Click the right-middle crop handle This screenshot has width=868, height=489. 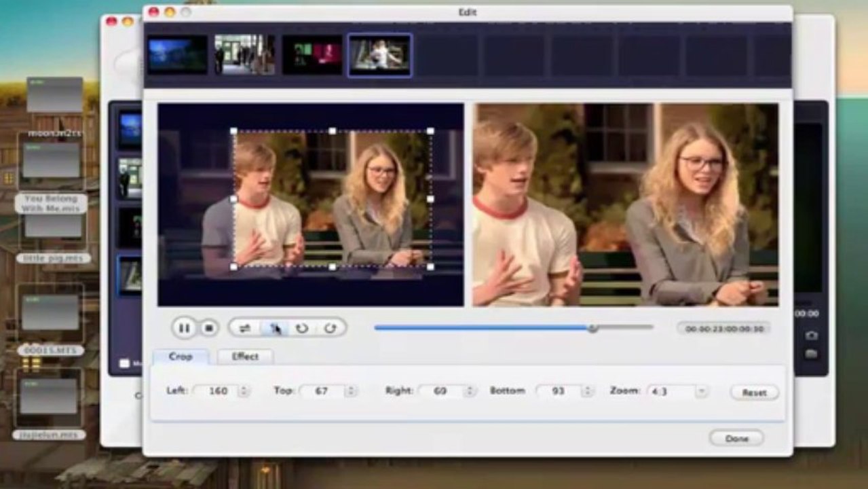(431, 199)
